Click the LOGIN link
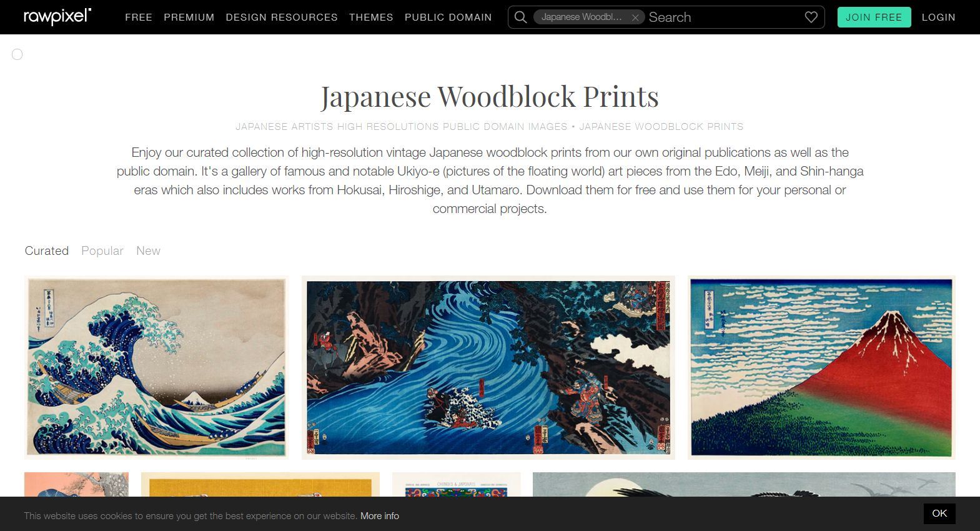The image size is (980, 531). click(939, 17)
